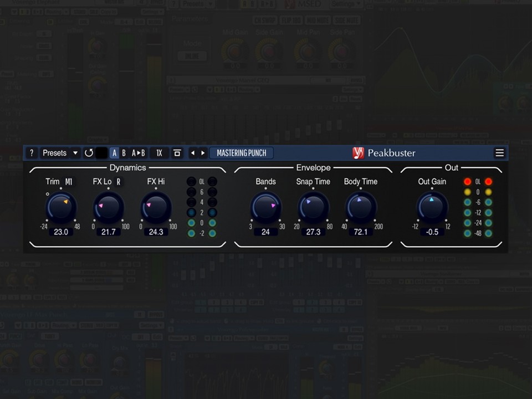Click the small circle indicator near Trim knob
Viewport: 532px width, 399px height.
(48, 194)
